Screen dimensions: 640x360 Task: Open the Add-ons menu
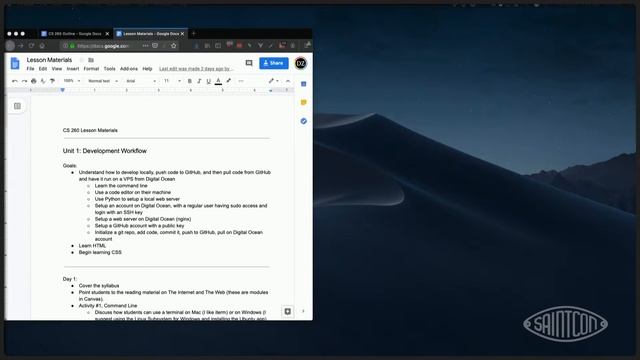(129, 69)
